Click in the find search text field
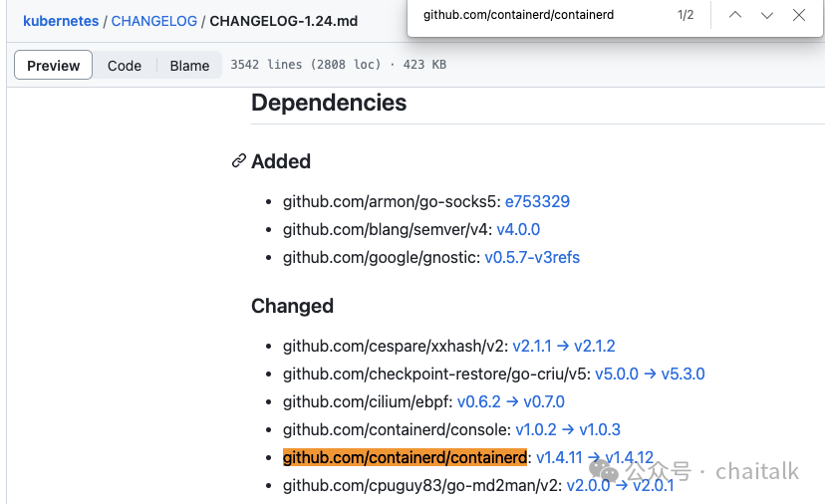Viewport: 825px width, 504px height. point(538,15)
